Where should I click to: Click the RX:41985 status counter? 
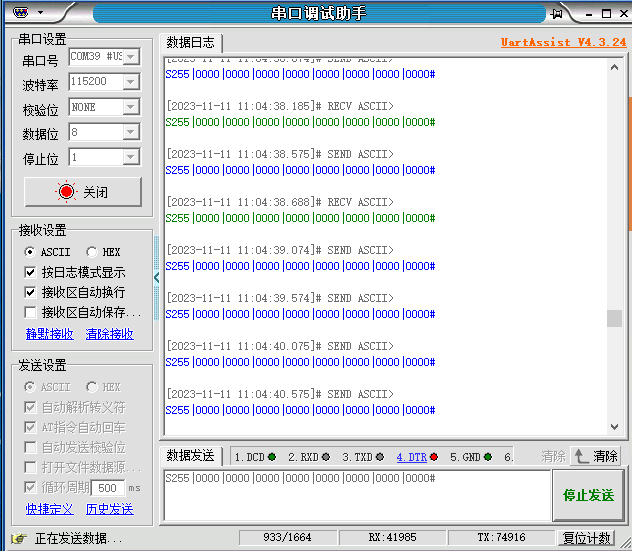click(392, 538)
